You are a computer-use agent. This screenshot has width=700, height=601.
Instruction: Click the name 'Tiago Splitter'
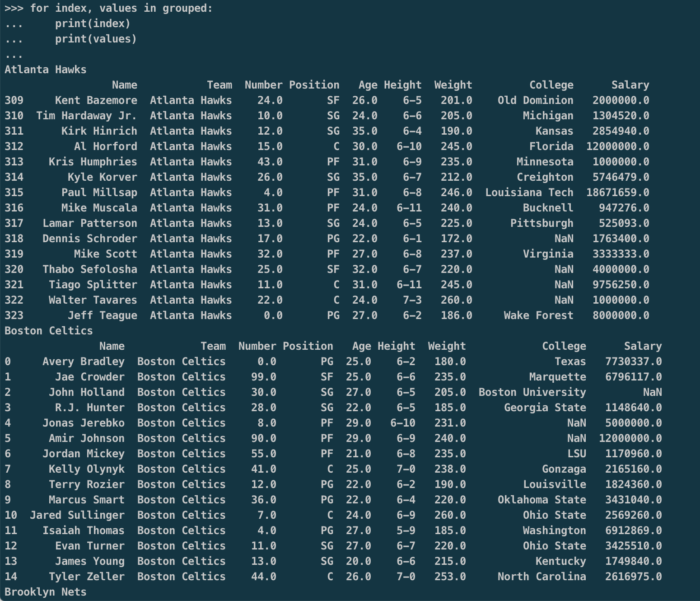(93, 285)
